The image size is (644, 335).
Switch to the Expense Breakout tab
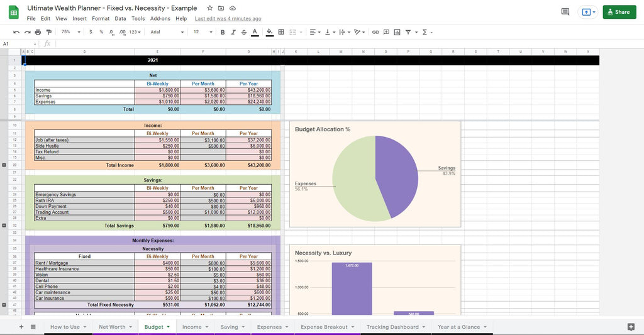coord(324,327)
